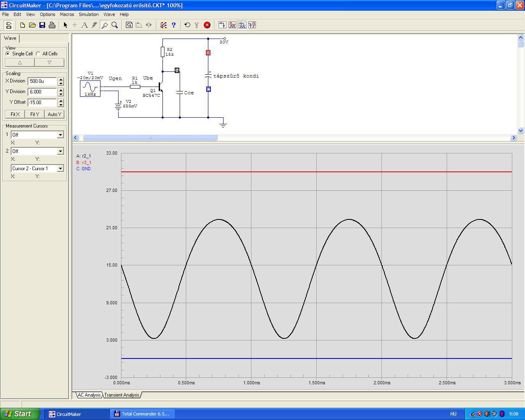Decrease the Y Offset value
525x420 pixels.
coord(61,105)
